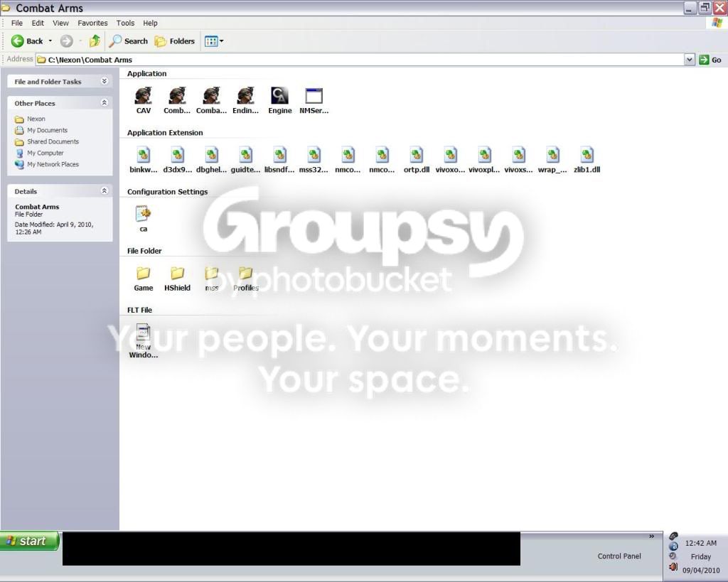This screenshot has height=582, width=728.
Task: Select the vivoxpl... DLL file
Action: [x=484, y=159]
